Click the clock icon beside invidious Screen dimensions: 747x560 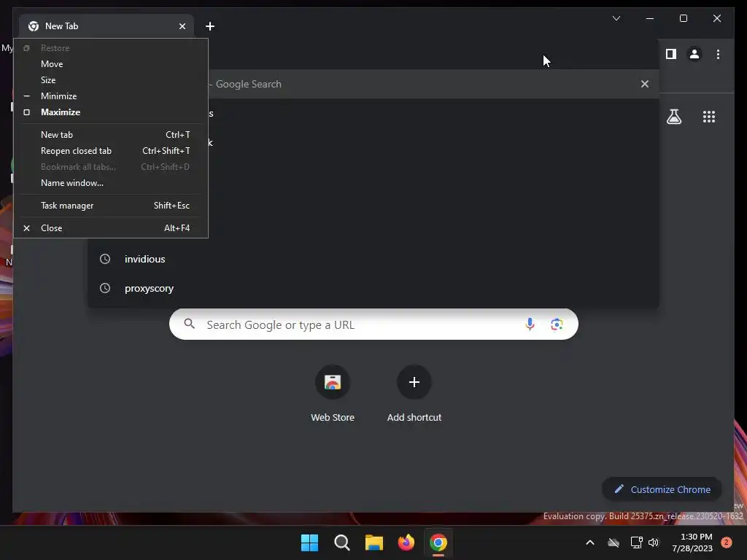[105, 259]
